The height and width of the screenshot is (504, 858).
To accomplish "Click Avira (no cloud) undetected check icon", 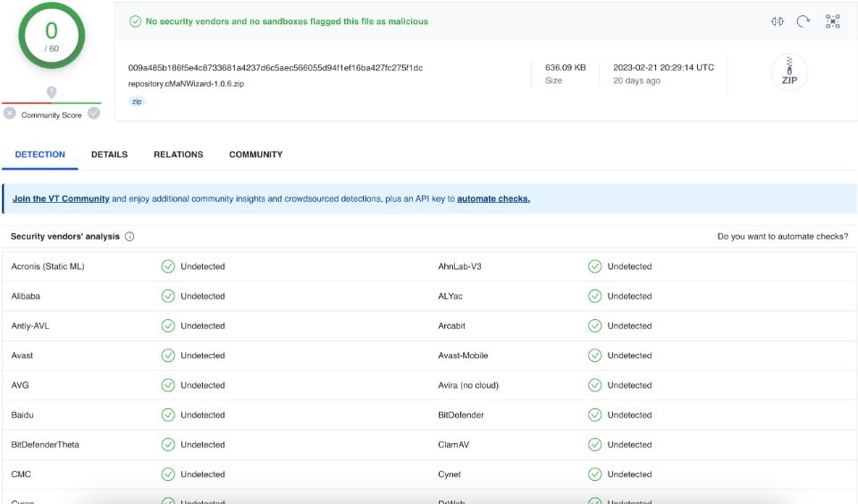I will coord(595,385).
